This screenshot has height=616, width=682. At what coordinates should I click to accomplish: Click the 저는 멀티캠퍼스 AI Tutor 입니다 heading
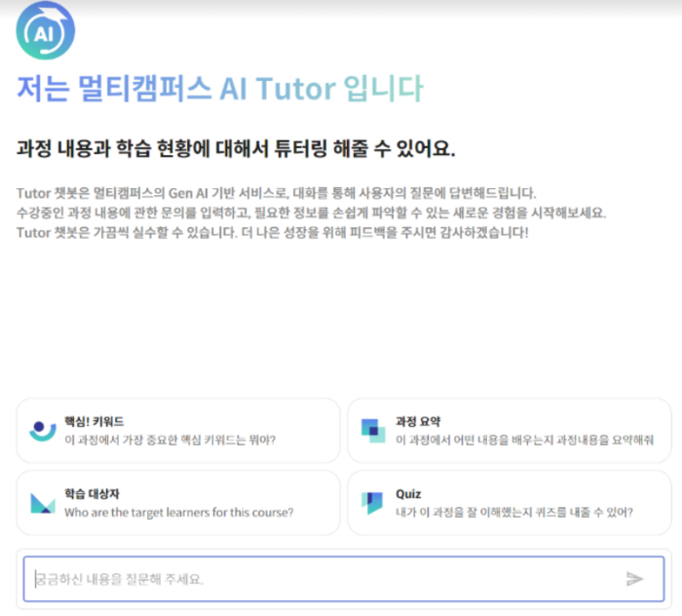[220, 89]
